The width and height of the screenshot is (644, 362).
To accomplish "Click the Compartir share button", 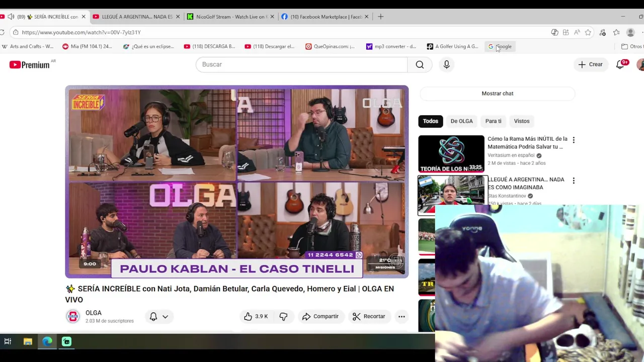I will [x=320, y=316].
